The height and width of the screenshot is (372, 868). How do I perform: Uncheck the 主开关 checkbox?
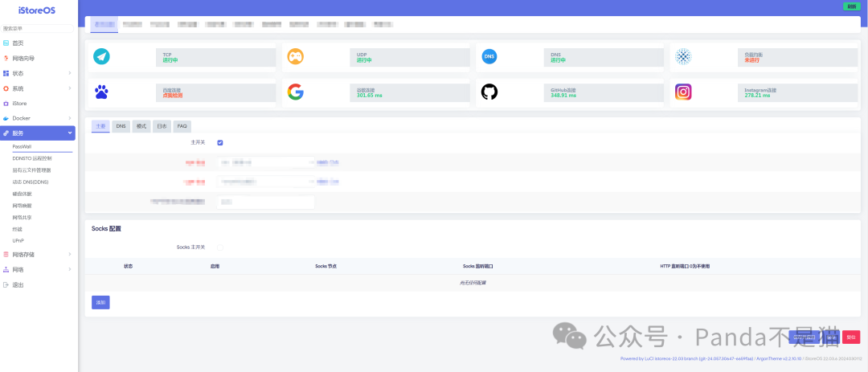pos(220,143)
